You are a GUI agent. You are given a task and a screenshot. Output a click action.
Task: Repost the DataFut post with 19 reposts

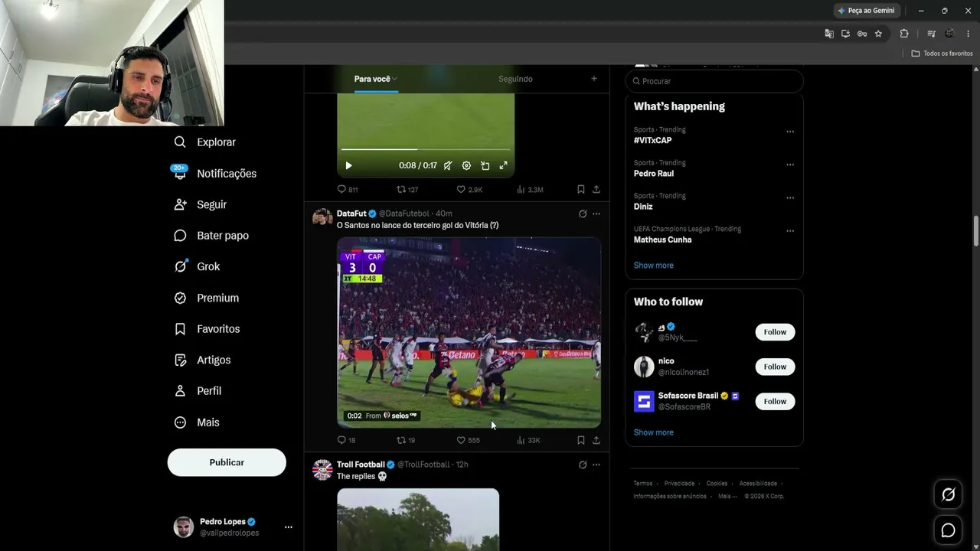point(406,441)
